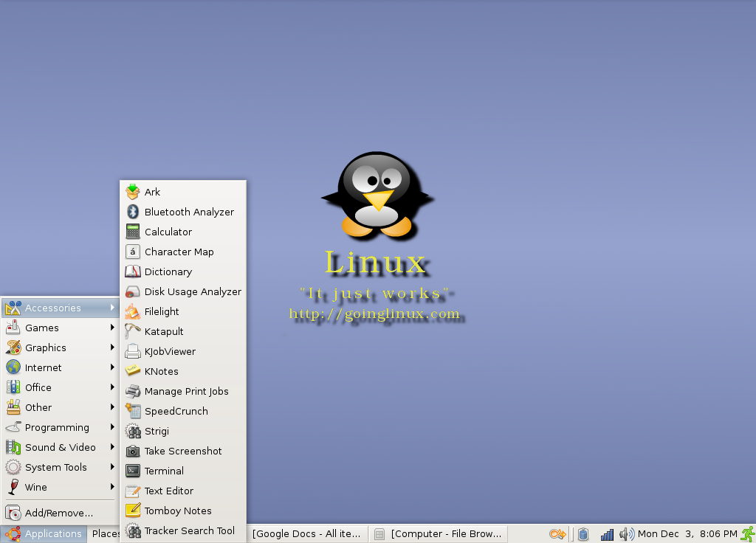Click the Terminal icon

click(133, 471)
